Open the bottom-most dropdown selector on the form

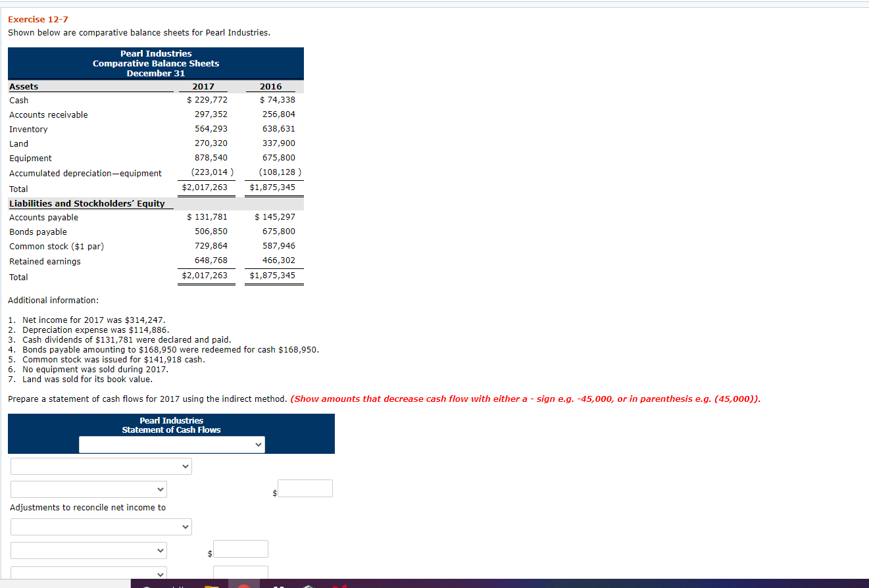click(88, 573)
